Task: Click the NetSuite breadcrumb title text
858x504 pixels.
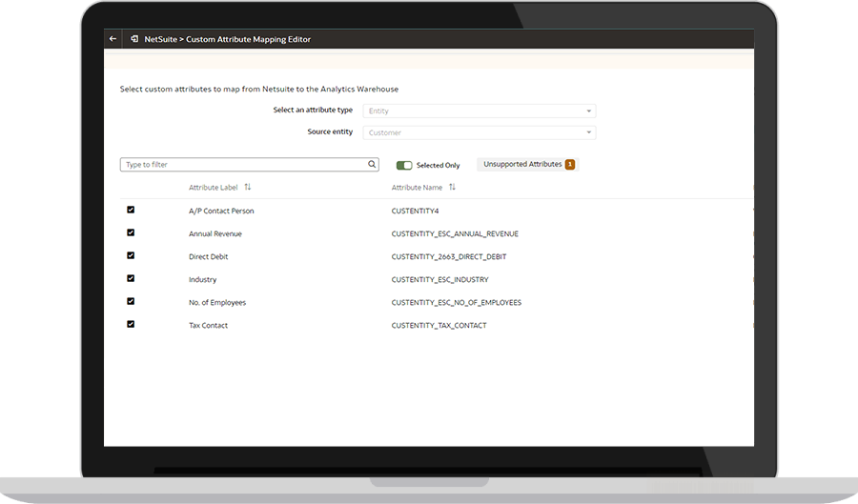Action: pos(227,39)
